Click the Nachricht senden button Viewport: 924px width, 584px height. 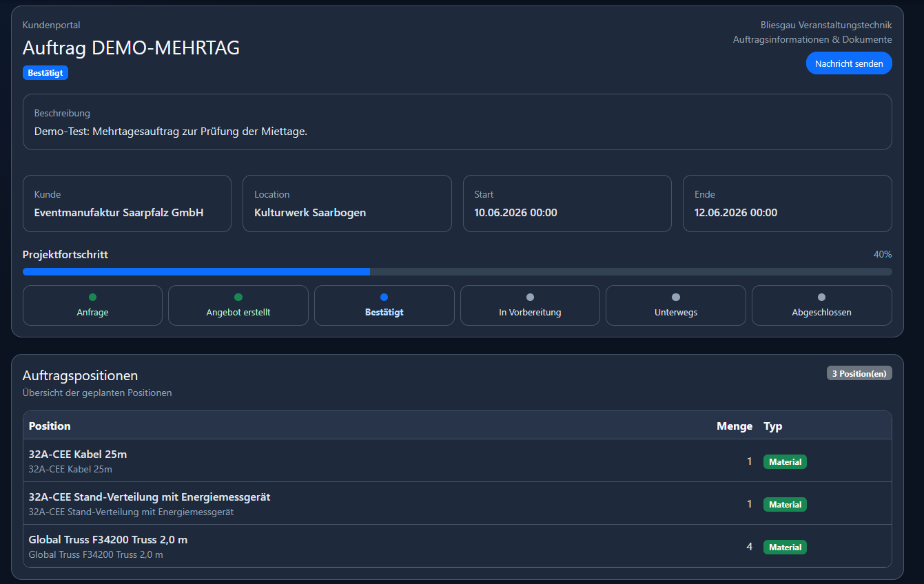click(849, 63)
